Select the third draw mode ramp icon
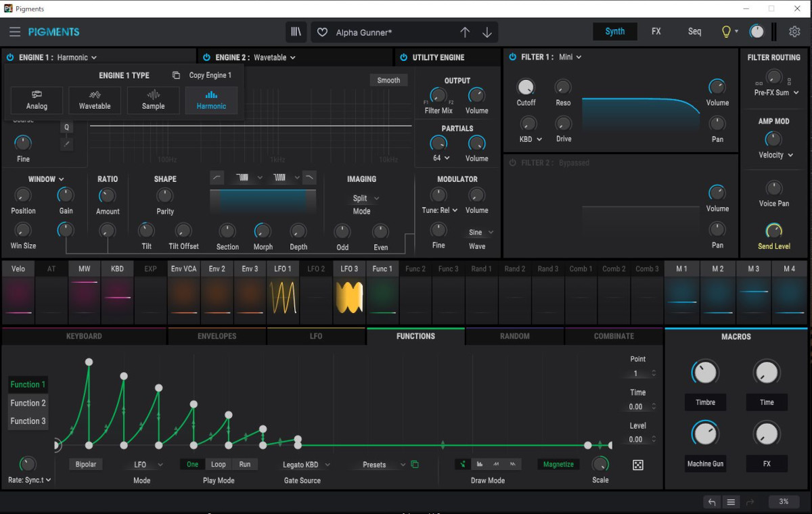 [497, 464]
